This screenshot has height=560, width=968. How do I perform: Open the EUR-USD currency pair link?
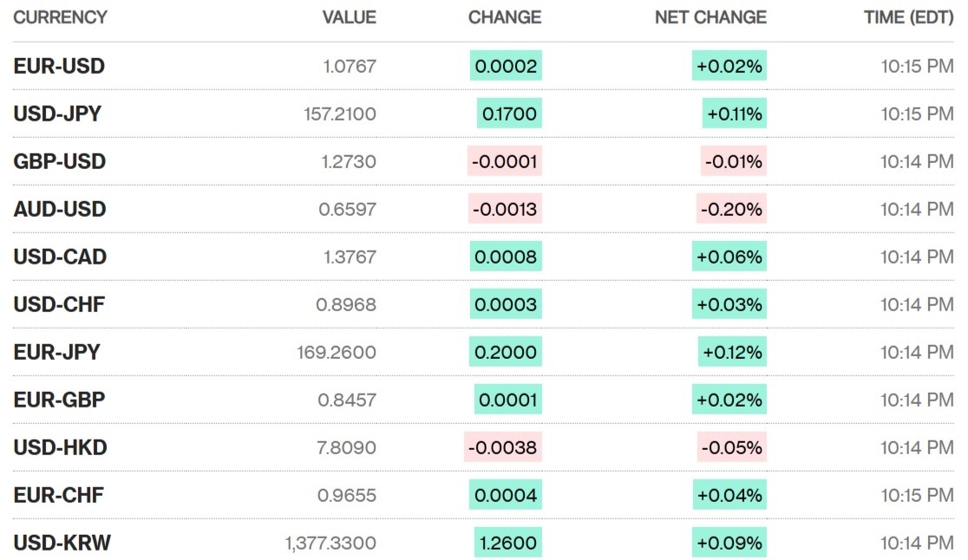pyautogui.click(x=59, y=66)
